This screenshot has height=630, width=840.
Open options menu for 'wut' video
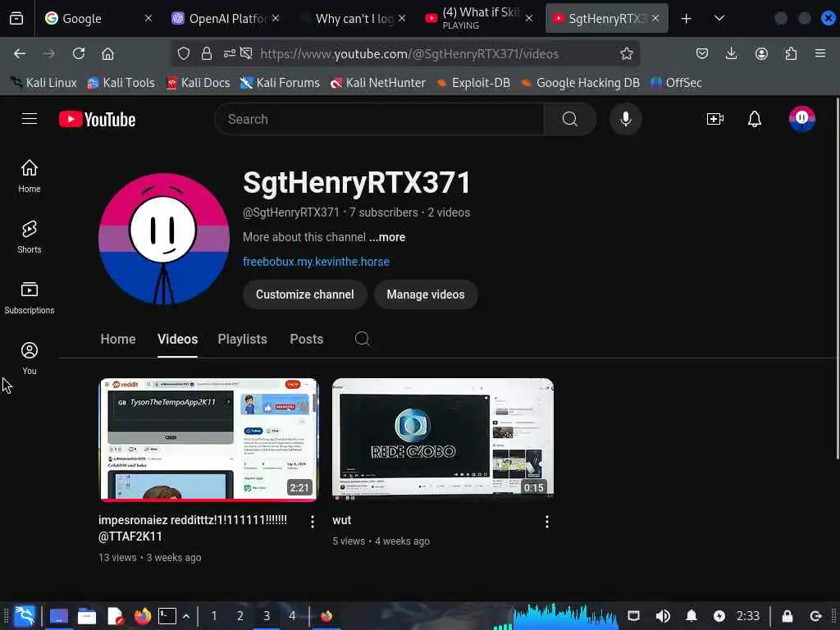[546, 522]
